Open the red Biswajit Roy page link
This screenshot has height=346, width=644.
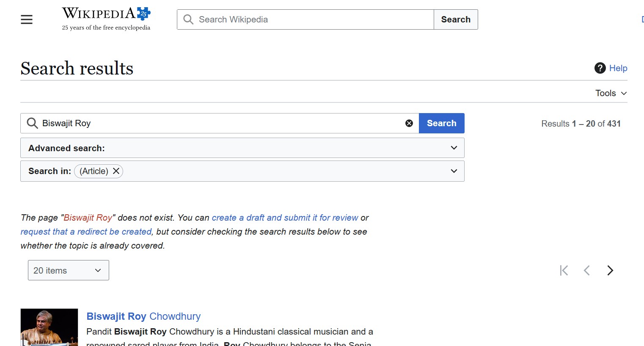point(88,218)
